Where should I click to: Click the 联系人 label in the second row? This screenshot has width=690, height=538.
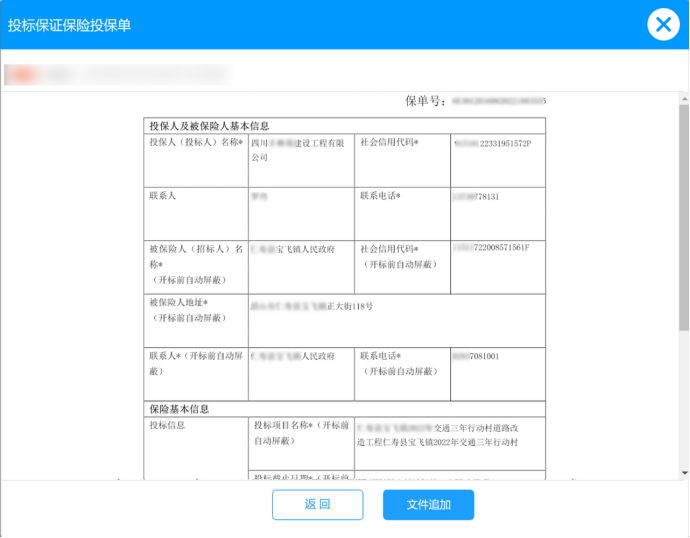click(x=162, y=196)
